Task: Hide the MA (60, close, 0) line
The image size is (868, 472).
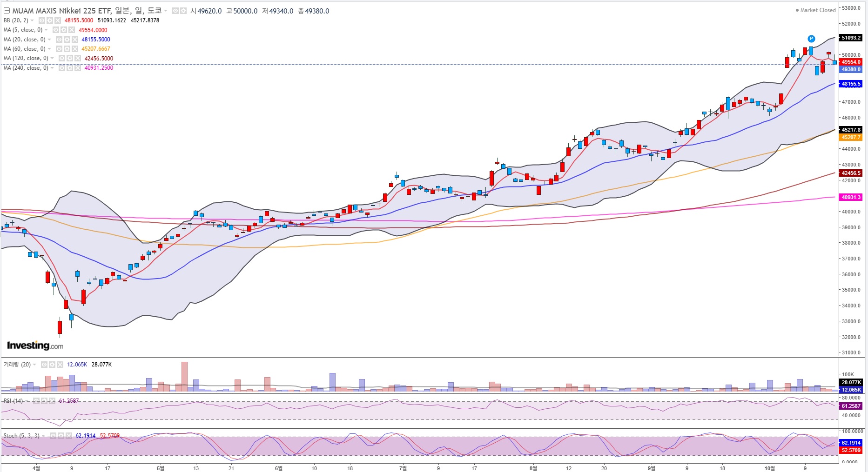Action: (59, 49)
